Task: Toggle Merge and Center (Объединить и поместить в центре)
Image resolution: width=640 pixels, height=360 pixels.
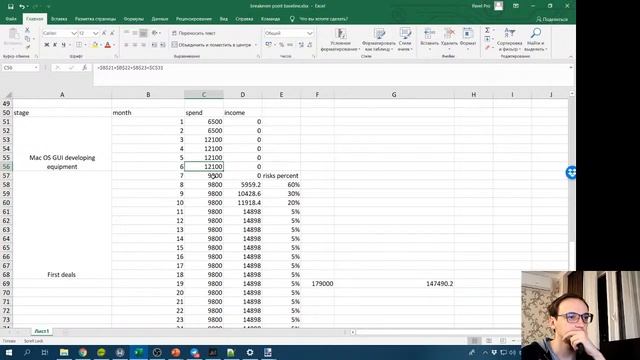Action: [211, 44]
